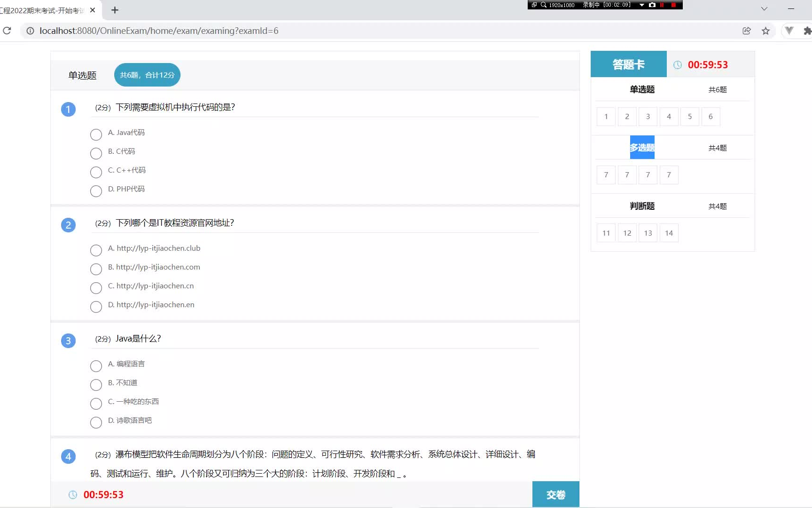Minimize the browser window
Image resolution: width=812 pixels, height=508 pixels.
click(791, 9)
